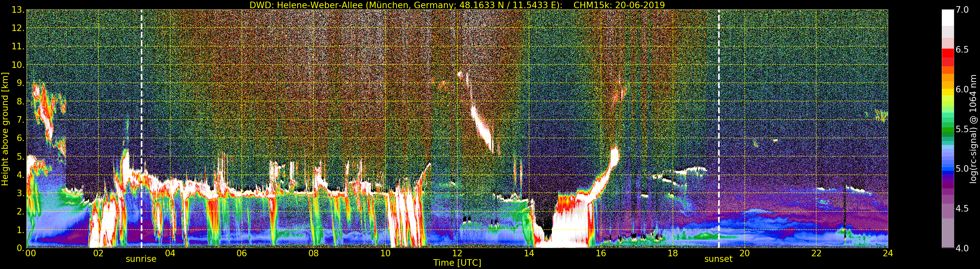980x269 pixels.
Task: Click the white dashed sunrise line
Action: [141, 129]
